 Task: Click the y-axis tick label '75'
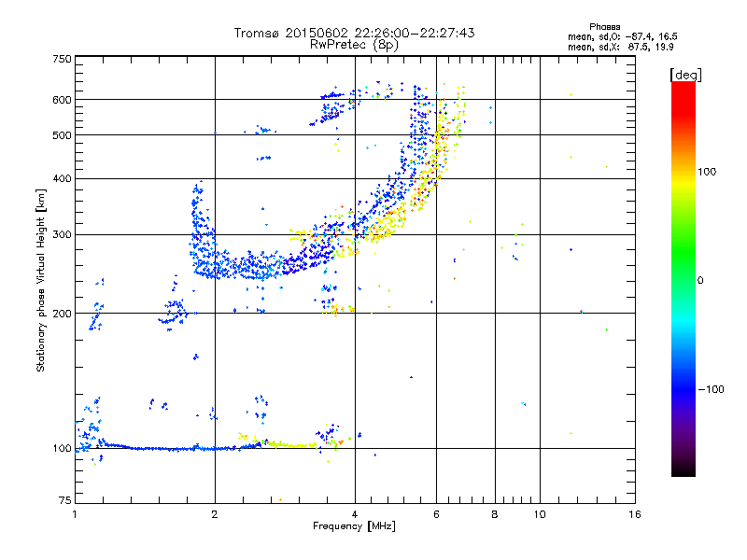[x=64, y=500]
